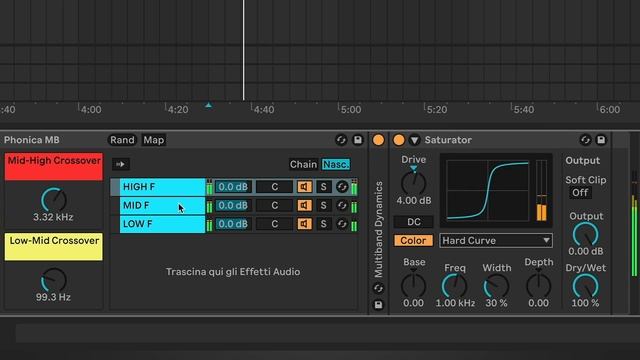The image size is (640, 360).
Task: Click Saturator Dry/Wet knob
Action: (x=585, y=285)
